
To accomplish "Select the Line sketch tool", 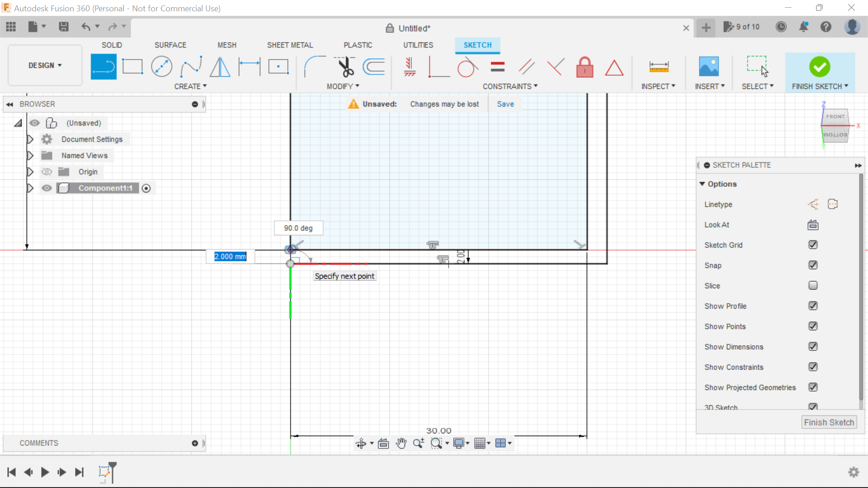I will pos(104,66).
